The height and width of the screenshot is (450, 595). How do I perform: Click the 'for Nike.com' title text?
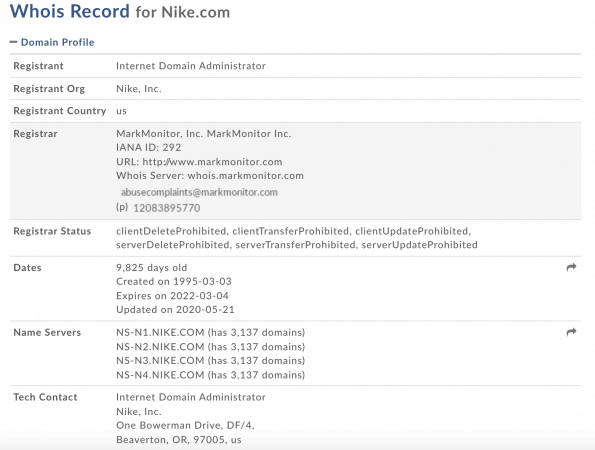coord(183,12)
